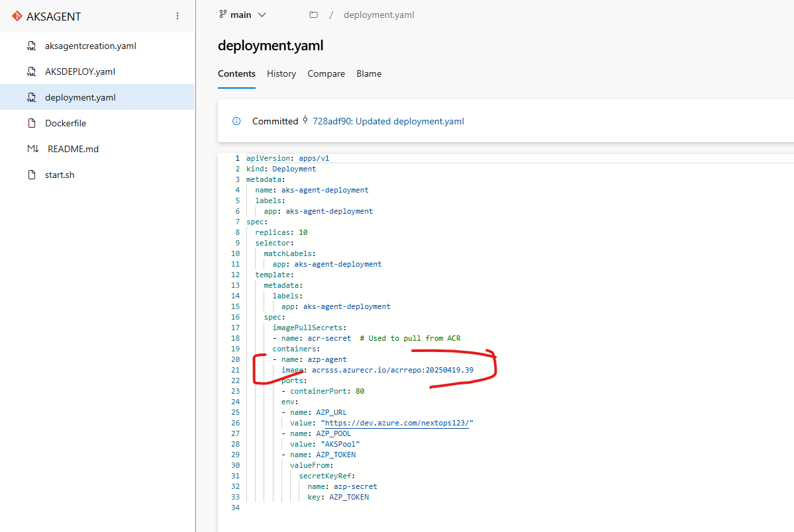Image resolution: width=794 pixels, height=532 pixels.
Task: Switch to the History tab
Action: (x=281, y=74)
